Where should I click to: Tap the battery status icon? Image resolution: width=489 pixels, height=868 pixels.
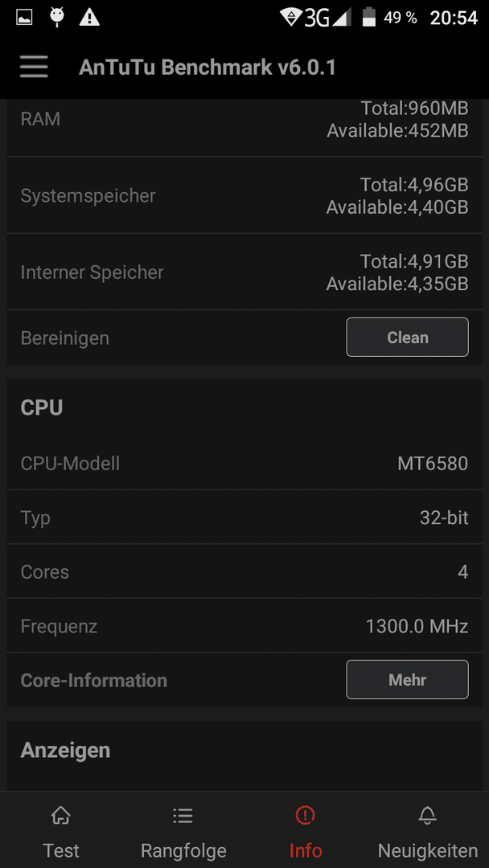(x=369, y=17)
